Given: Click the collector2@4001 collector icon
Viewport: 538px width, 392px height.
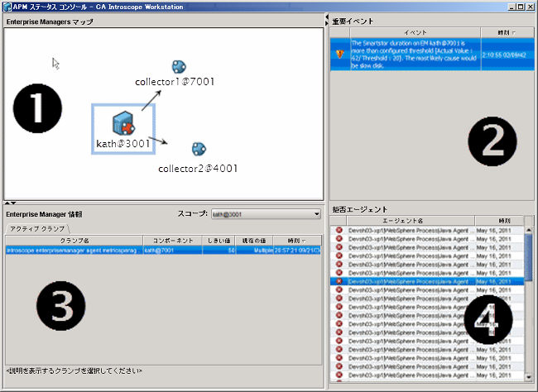Looking at the screenshot, I should coord(199,149).
